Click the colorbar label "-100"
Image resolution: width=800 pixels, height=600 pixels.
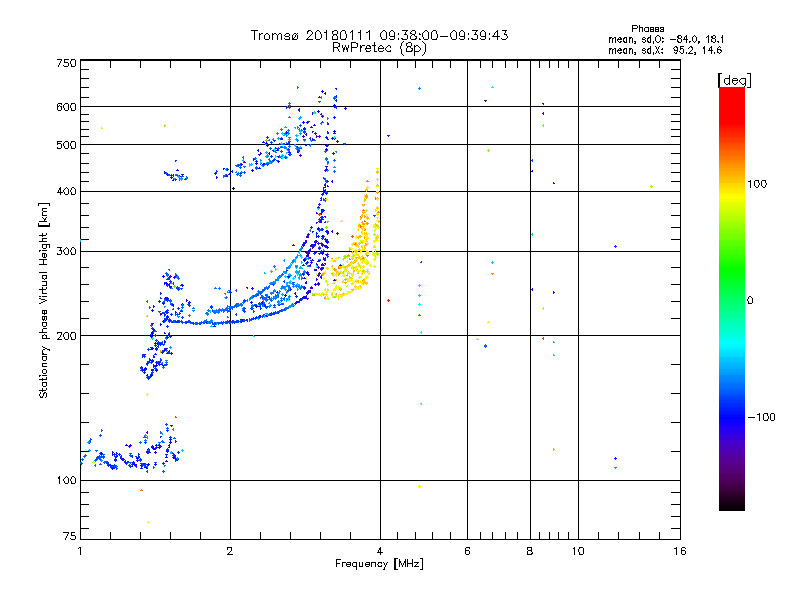[x=761, y=417]
